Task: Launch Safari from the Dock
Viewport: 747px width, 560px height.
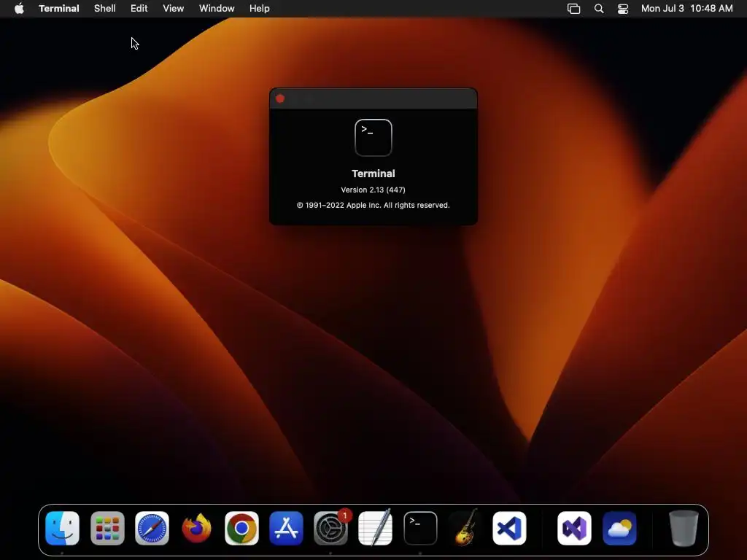Action: coord(152,528)
